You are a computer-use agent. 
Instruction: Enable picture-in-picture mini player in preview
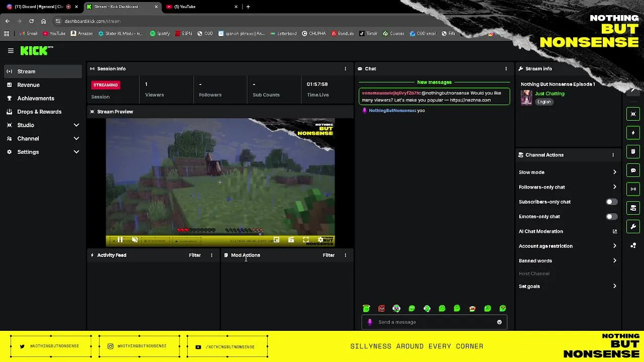tap(276, 240)
